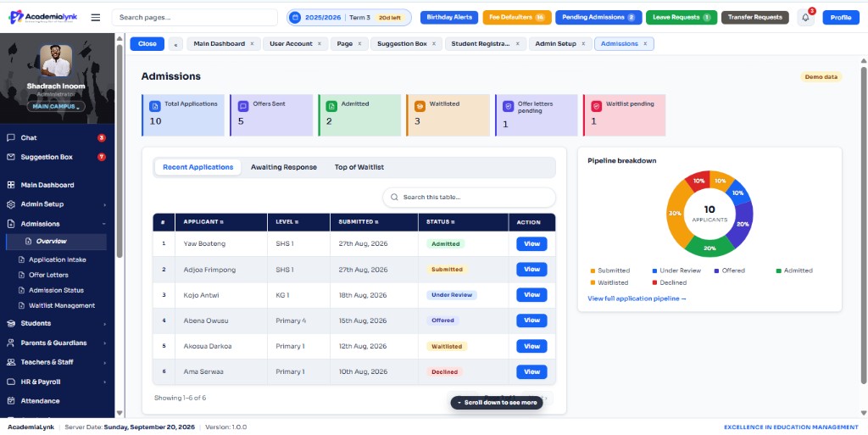Switch to Top of Waitlist tab
This screenshot has height=435, width=868.
tap(359, 167)
